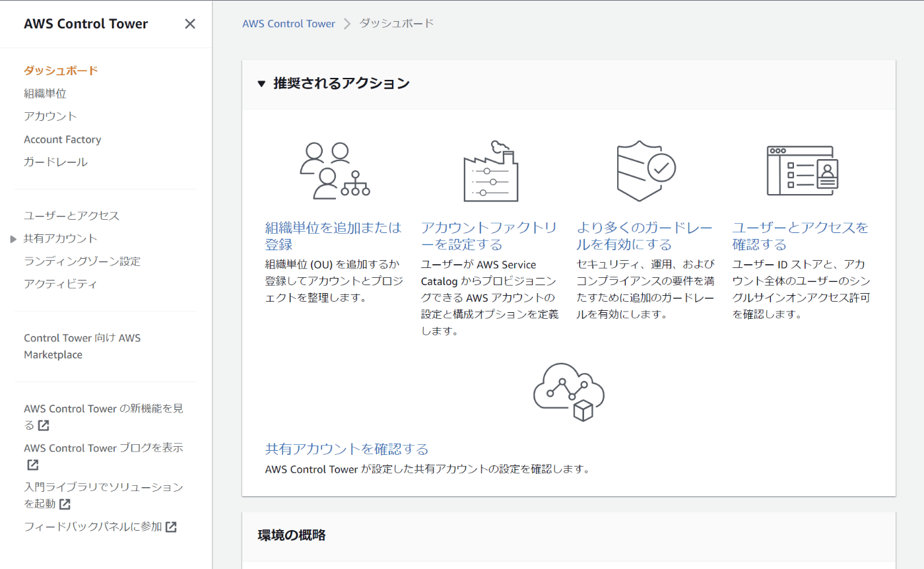Collapse the 推奨されるアクション section
The image size is (924, 569).
click(x=261, y=84)
